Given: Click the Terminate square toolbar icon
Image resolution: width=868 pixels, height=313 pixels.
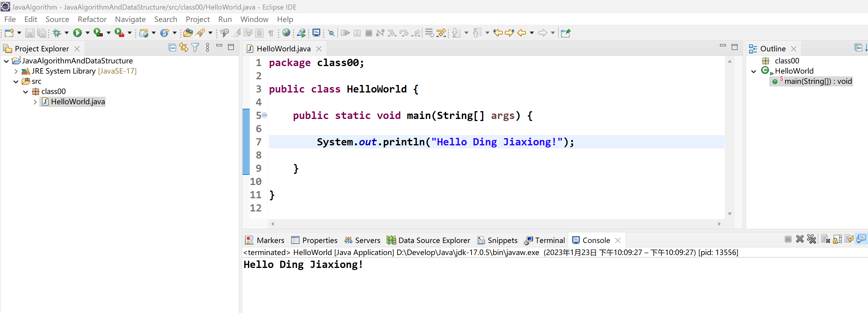Looking at the screenshot, I should (x=369, y=33).
